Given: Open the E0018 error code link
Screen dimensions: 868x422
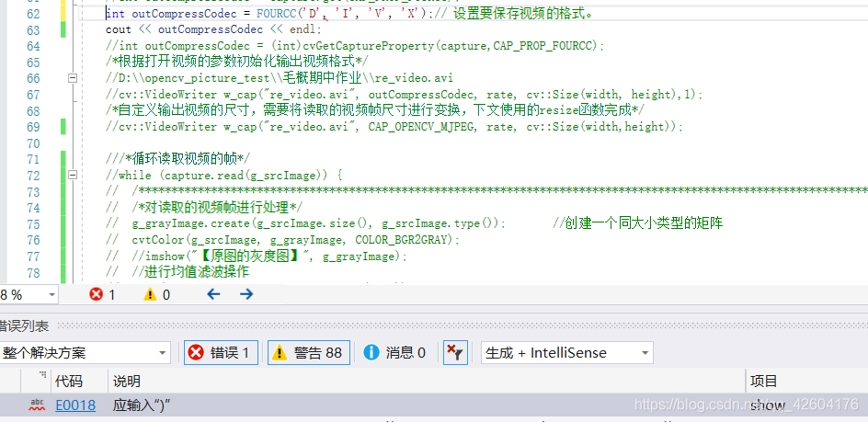Looking at the screenshot, I should pyautogui.click(x=75, y=406).
